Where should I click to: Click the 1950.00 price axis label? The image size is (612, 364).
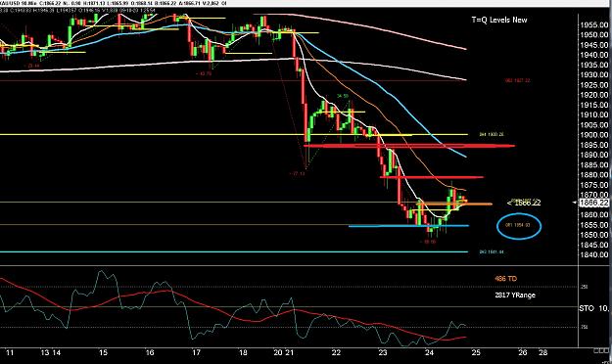point(594,35)
